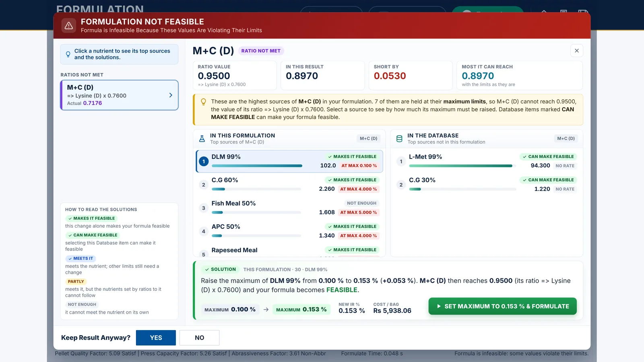Viewport: 644px width, 362px height.
Task: Click Actual 0.7176 value in ratio card
Action: click(92, 103)
